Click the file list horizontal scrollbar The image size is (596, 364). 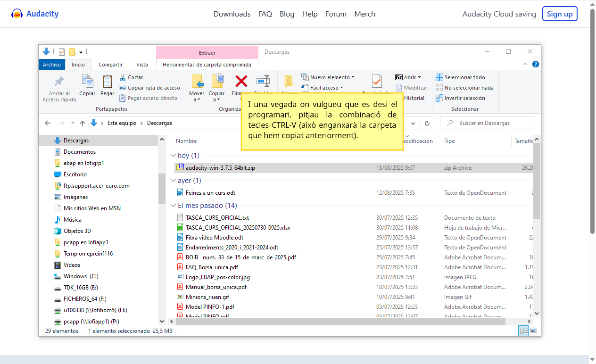340,321
